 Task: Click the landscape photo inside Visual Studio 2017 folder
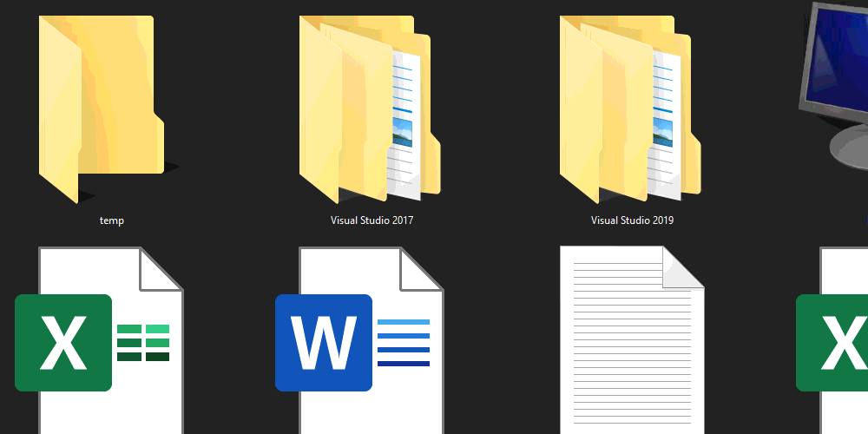402,131
